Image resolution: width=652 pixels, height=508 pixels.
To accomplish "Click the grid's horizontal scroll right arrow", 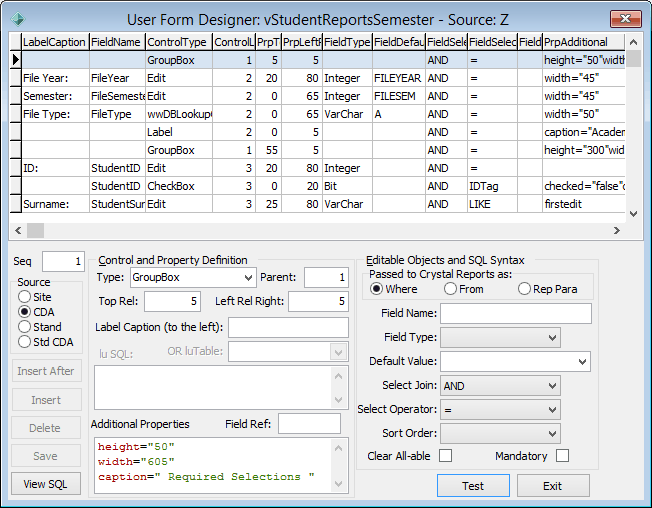I will click(617, 230).
